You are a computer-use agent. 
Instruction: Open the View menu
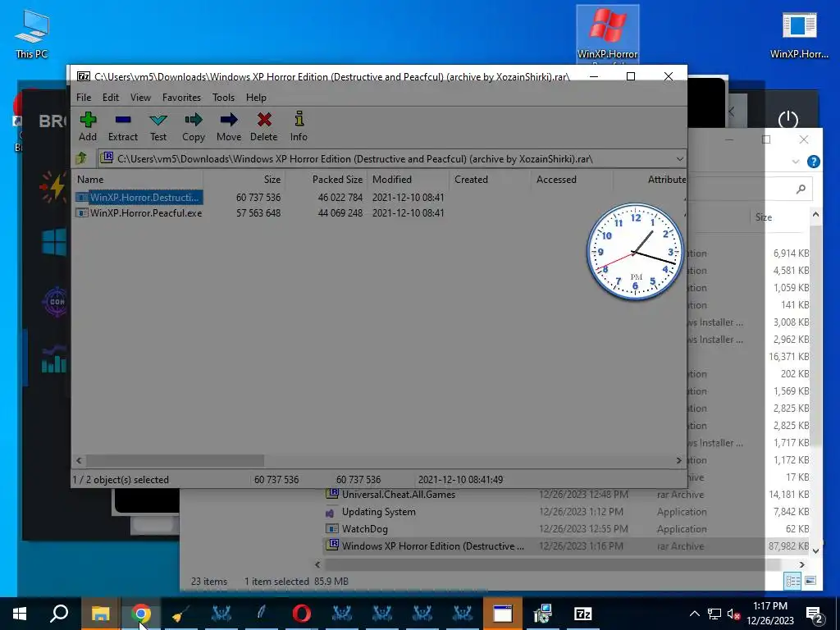coord(140,98)
